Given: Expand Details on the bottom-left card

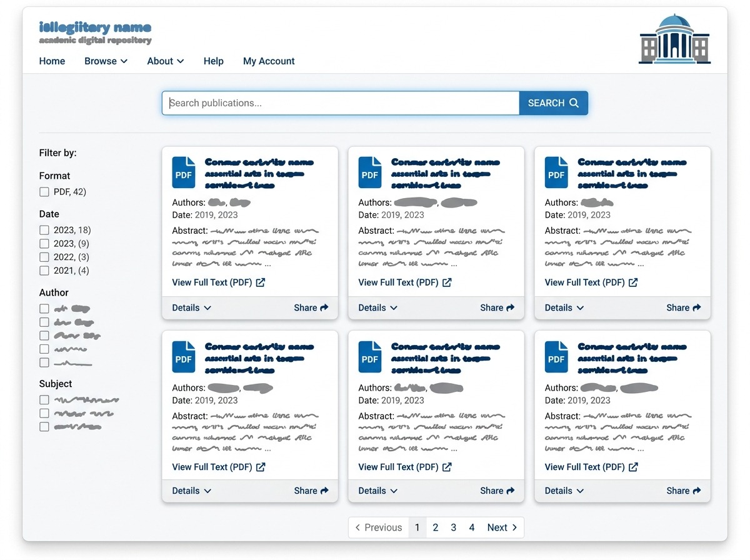Looking at the screenshot, I should tap(192, 491).
